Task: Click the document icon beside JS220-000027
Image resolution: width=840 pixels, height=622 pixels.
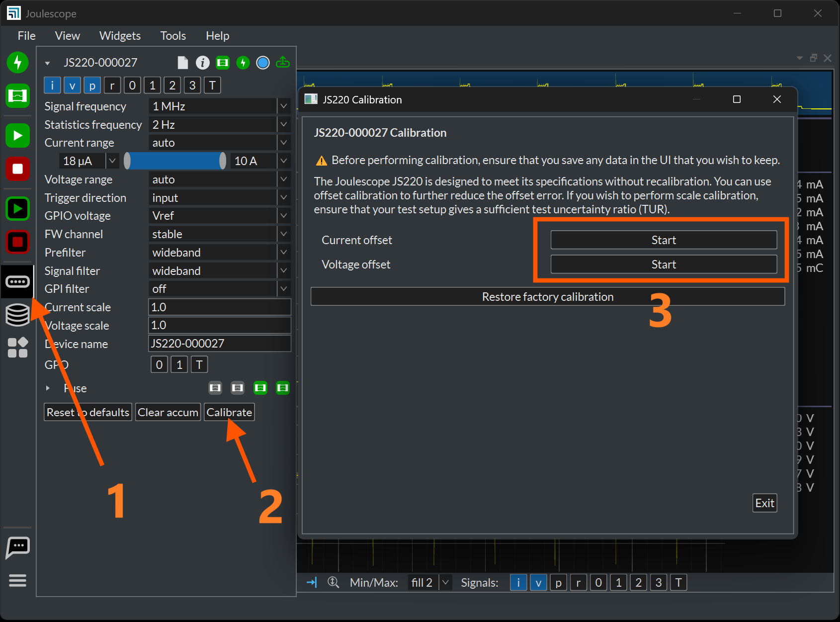Action: click(183, 62)
